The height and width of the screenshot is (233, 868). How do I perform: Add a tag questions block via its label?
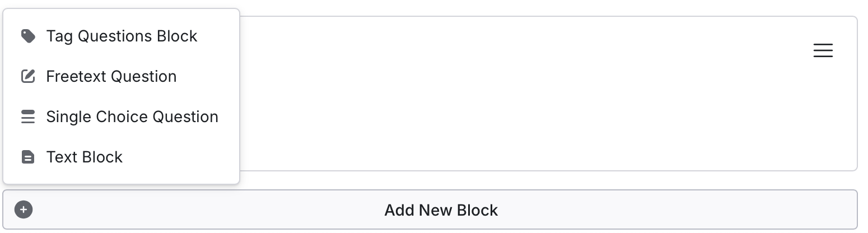[x=122, y=36]
